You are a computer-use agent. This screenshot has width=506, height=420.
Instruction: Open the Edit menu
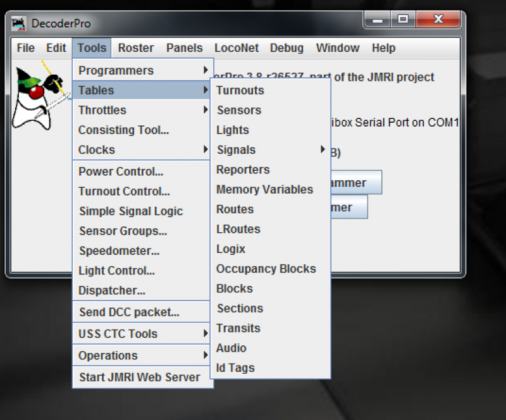point(56,48)
